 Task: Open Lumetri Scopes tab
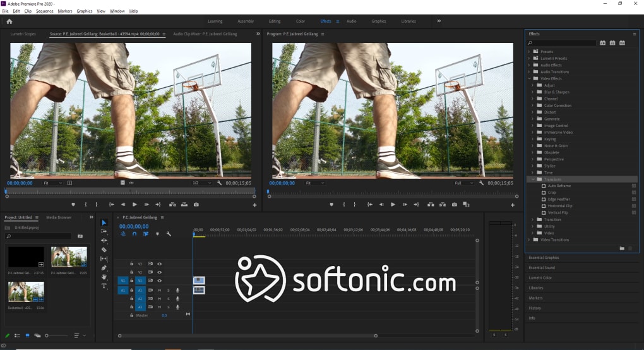point(23,34)
